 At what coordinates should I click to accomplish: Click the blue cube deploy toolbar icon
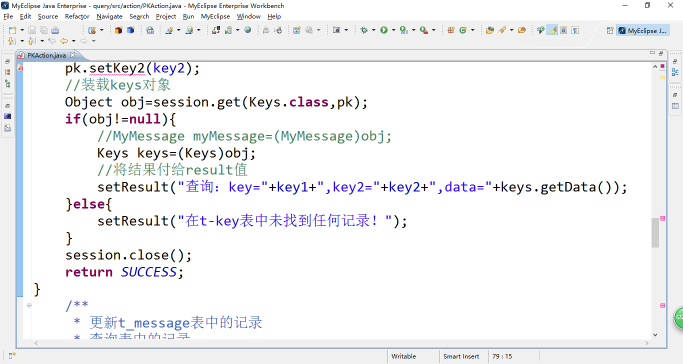[x=131, y=30]
